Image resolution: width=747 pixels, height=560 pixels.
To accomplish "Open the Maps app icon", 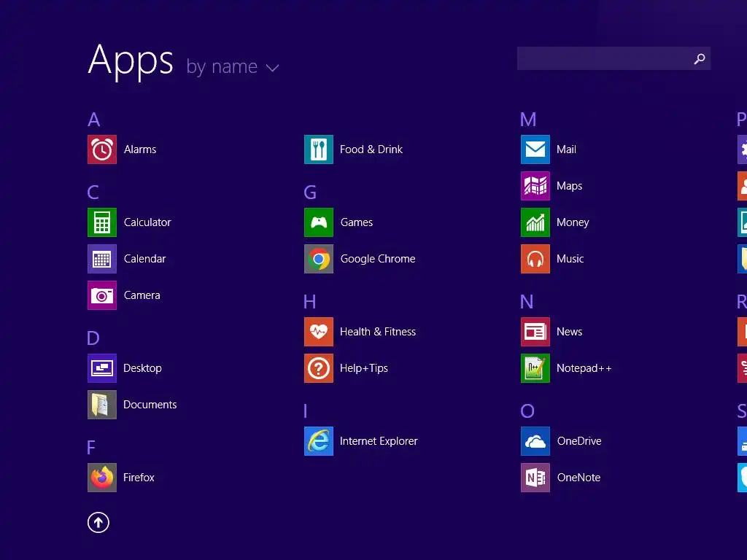I will click(x=535, y=186).
